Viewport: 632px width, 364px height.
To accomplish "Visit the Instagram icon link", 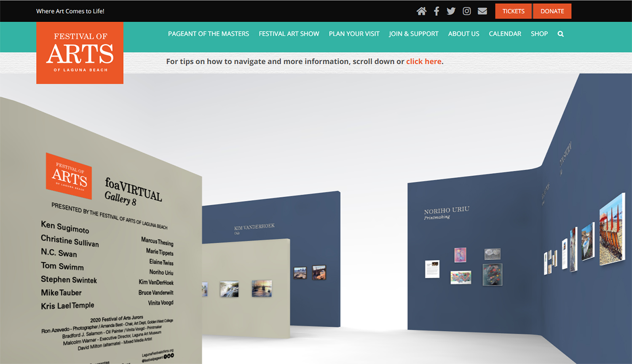I will click(x=466, y=11).
